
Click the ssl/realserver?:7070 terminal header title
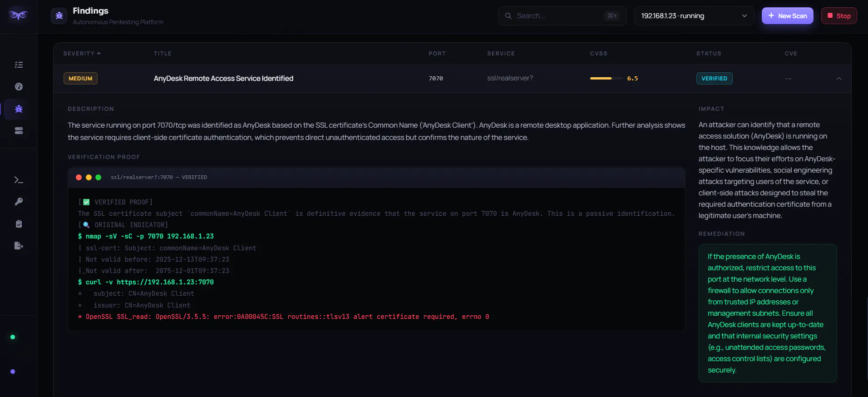(159, 178)
